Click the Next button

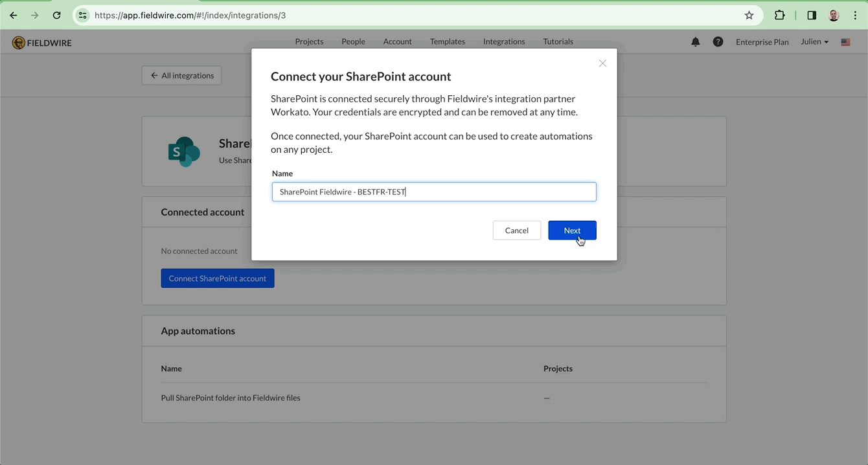point(572,230)
